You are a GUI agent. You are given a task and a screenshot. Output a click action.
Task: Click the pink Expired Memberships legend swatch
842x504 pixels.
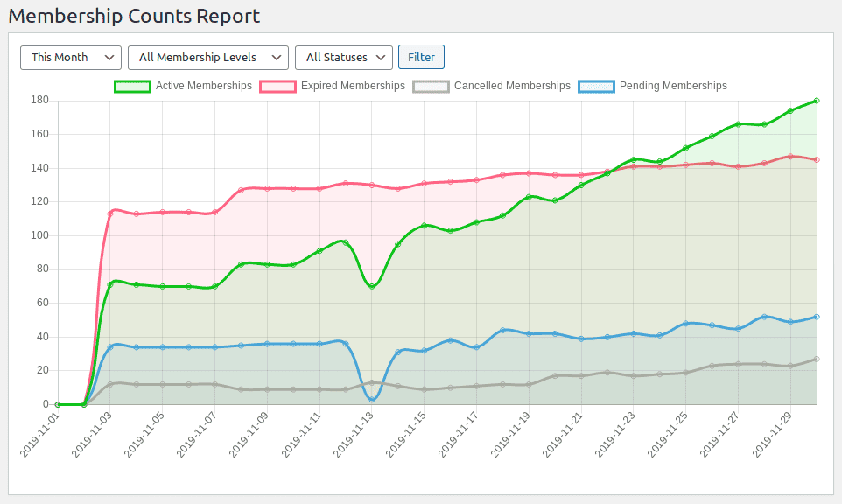coord(278,86)
